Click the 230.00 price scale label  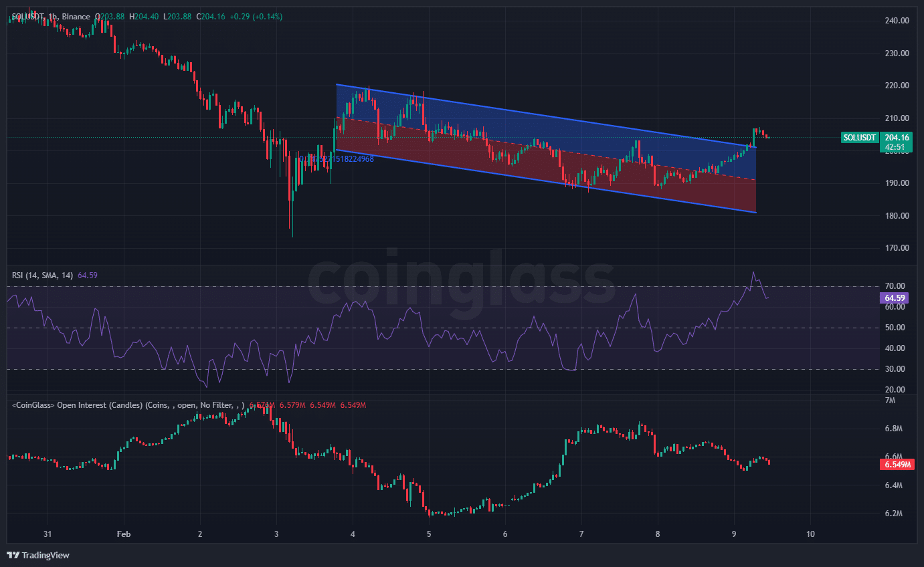(897, 53)
